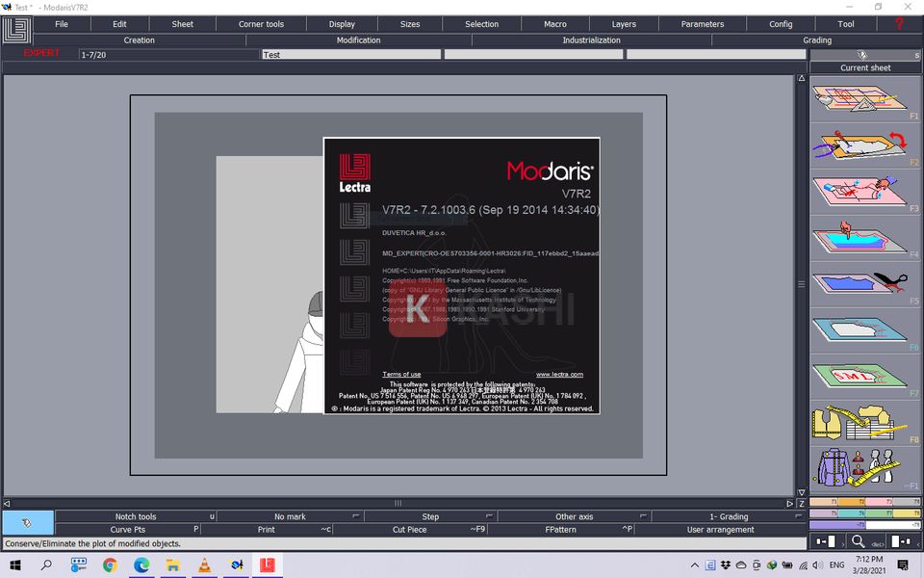Click the F4 industrialization toolbox icon
Screen dimensions: 924x578
tap(863, 239)
